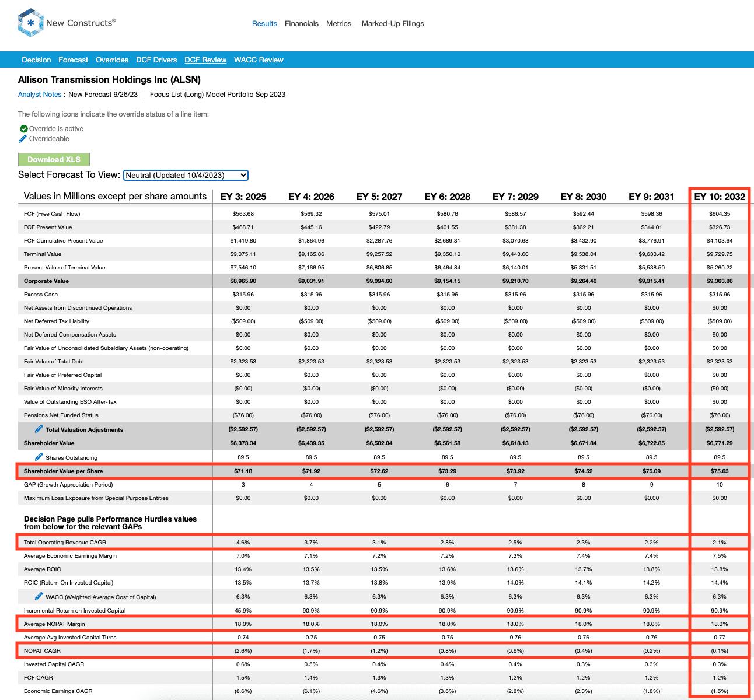Click the Total Valuation Adjustments label
This screenshot has width=754, height=700.
(x=85, y=430)
